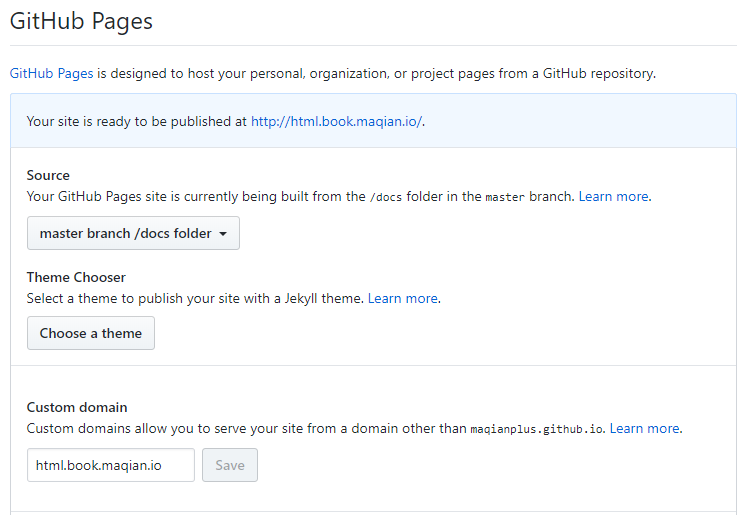Click the Choose a theme button
This screenshot has width=752, height=515.
click(91, 333)
